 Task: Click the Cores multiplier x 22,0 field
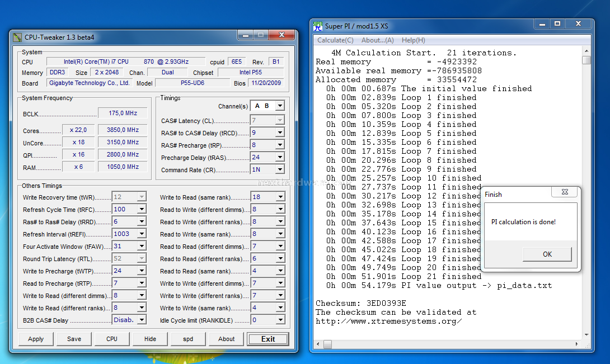78,130
